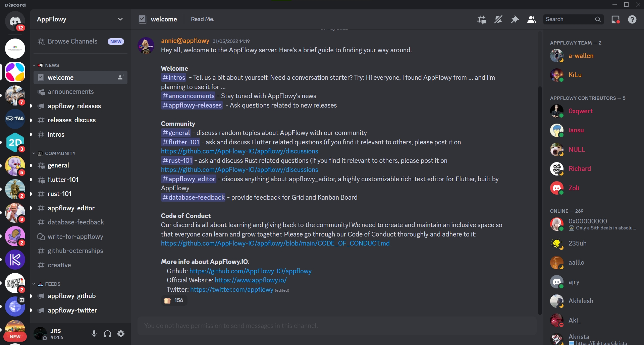Toggle the member list visibility

click(531, 19)
